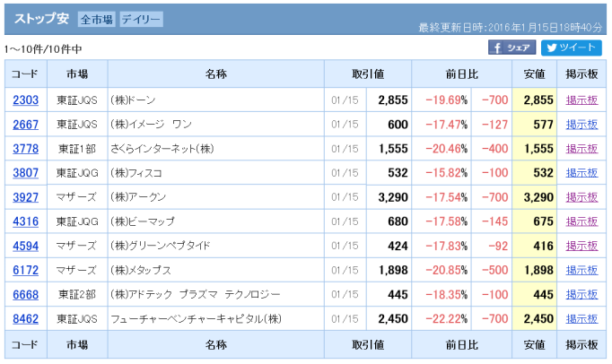Open 掲示板 link for ドーン row
The width and height of the screenshot is (612, 364).
point(581,100)
